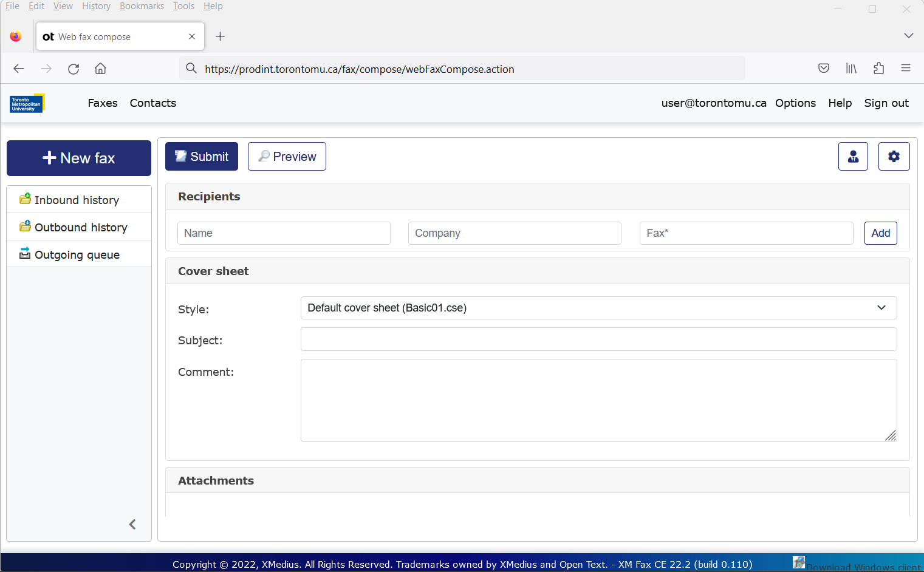Expand the cover sheet Style dropdown
The width and height of the screenshot is (924, 572).
click(598, 308)
